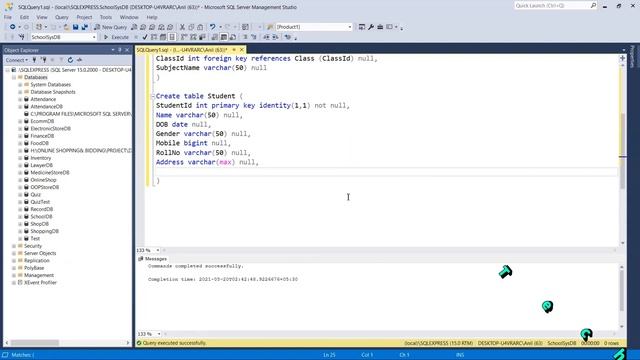Toggle Include Actual Execution Plan

184,37
